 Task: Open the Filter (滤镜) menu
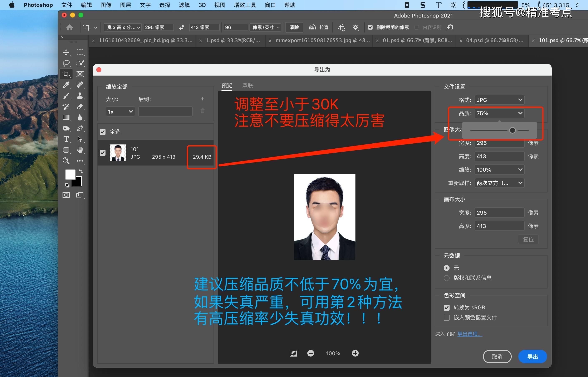pyautogui.click(x=184, y=5)
